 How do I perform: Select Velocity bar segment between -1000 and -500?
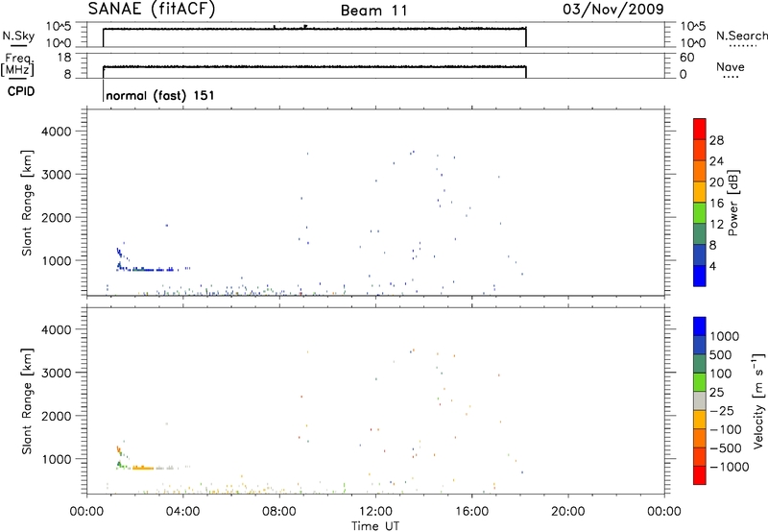click(700, 456)
